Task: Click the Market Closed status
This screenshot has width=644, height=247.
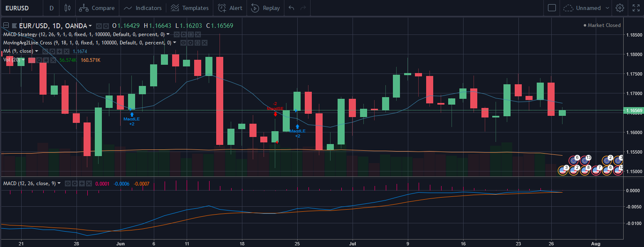Action: point(602,25)
